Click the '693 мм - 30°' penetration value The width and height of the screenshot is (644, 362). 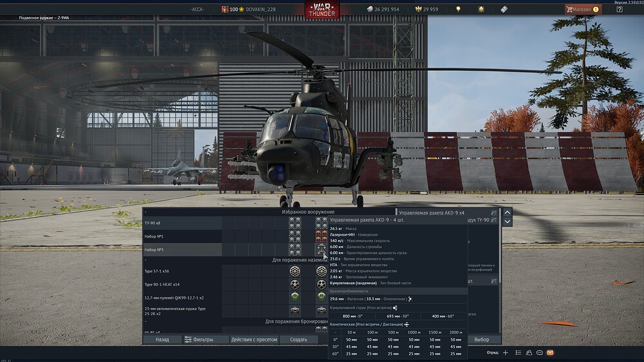pos(397,316)
